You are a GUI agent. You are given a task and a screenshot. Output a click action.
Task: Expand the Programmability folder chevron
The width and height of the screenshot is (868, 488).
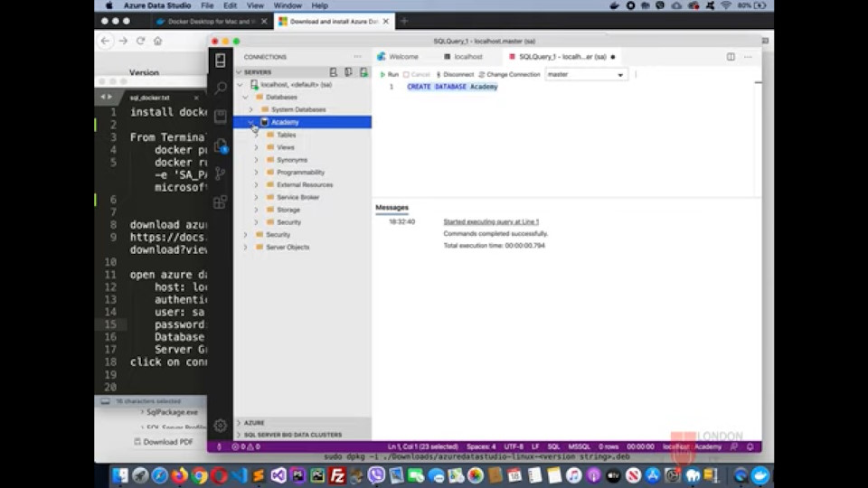coord(256,172)
